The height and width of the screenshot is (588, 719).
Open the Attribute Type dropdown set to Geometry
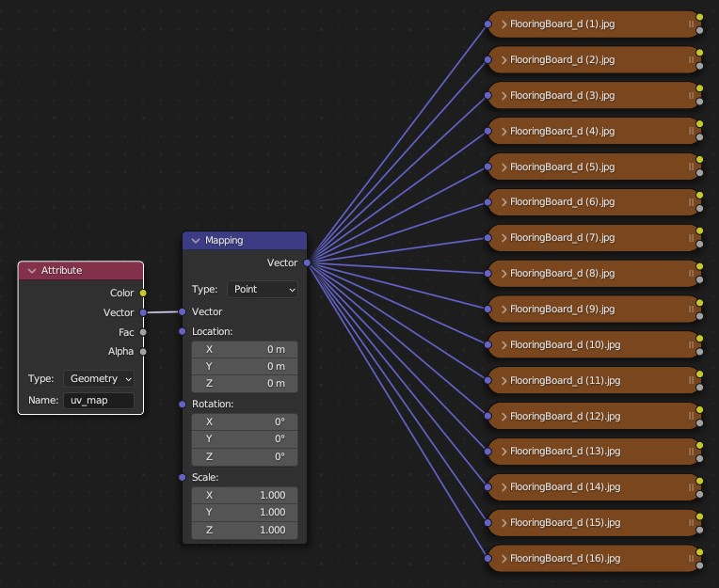(99, 378)
